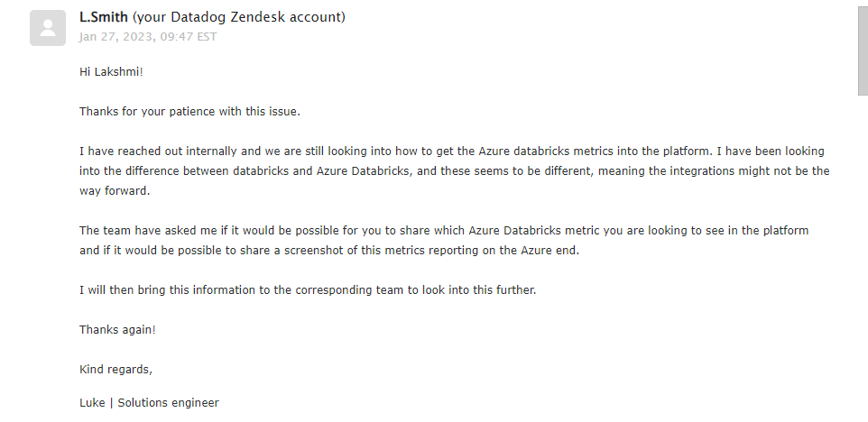This screenshot has height=422, width=868.
Task: Click the line starting "way forward."
Action: tap(114, 190)
